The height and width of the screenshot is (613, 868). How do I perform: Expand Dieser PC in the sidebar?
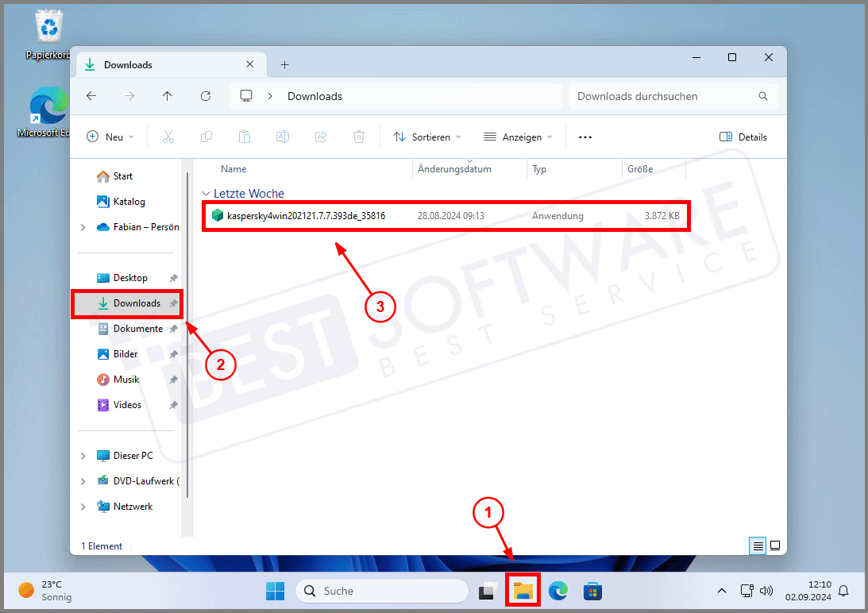click(x=83, y=455)
